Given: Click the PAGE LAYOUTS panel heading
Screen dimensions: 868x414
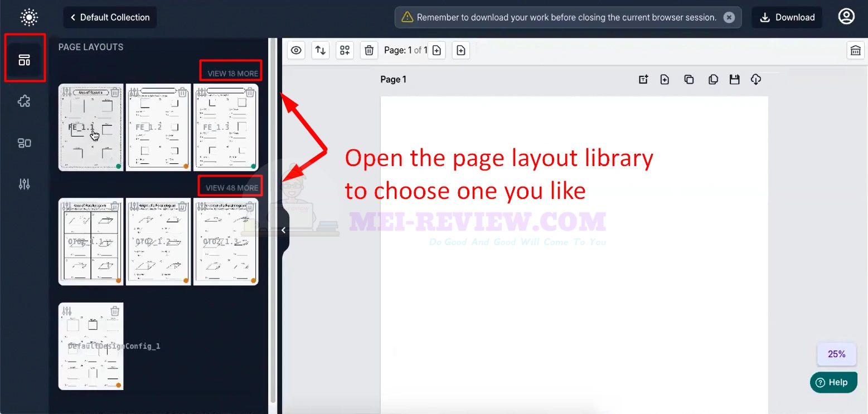Looking at the screenshot, I should click(91, 47).
